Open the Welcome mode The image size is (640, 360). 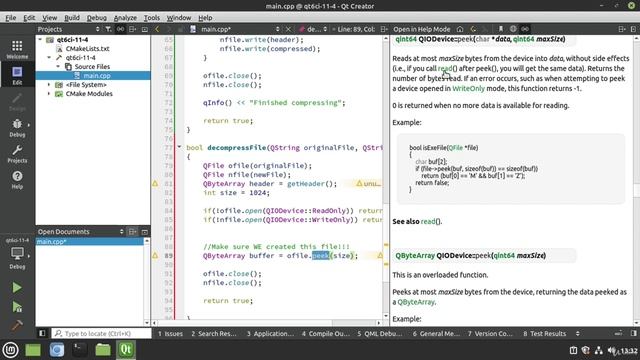17,49
